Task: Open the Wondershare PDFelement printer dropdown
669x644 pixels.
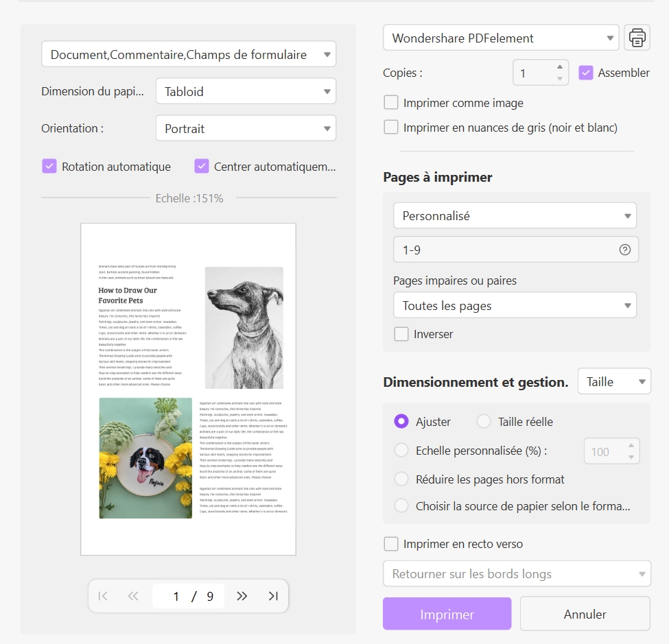Action: tap(501, 38)
